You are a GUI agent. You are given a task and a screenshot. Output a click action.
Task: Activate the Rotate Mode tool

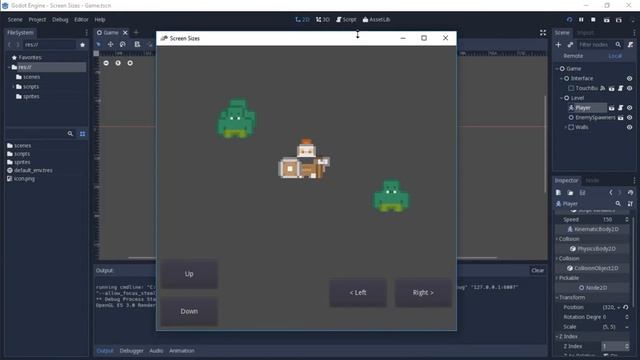click(123, 44)
